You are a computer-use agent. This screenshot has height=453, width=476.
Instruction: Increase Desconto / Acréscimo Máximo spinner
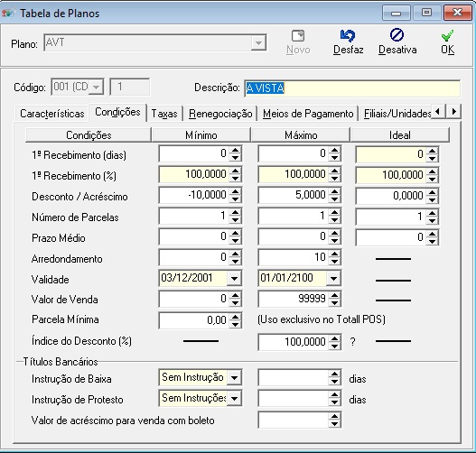point(334,191)
